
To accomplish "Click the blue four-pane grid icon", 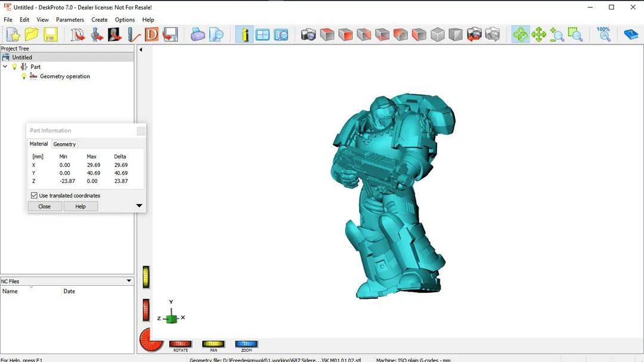I will 262,35.
